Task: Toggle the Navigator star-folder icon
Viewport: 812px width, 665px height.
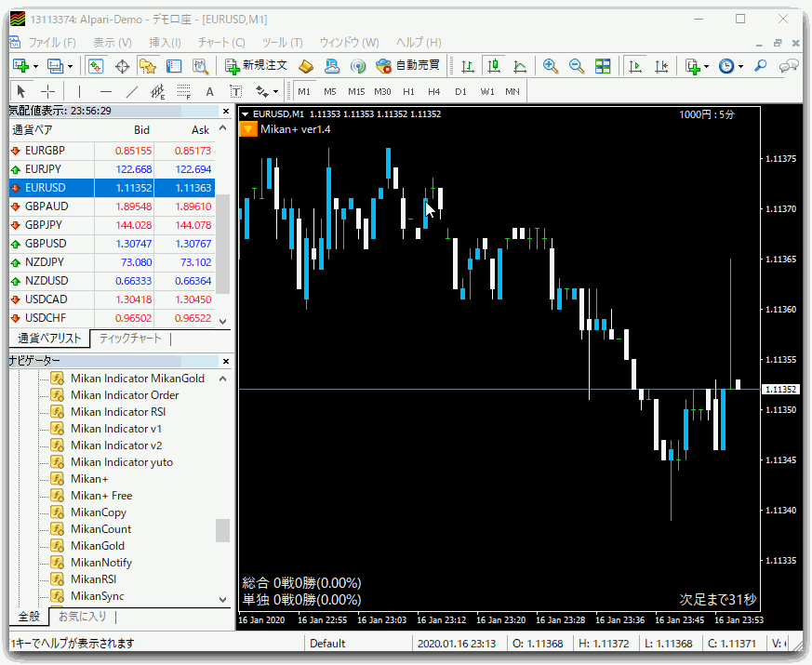Action: (x=148, y=66)
